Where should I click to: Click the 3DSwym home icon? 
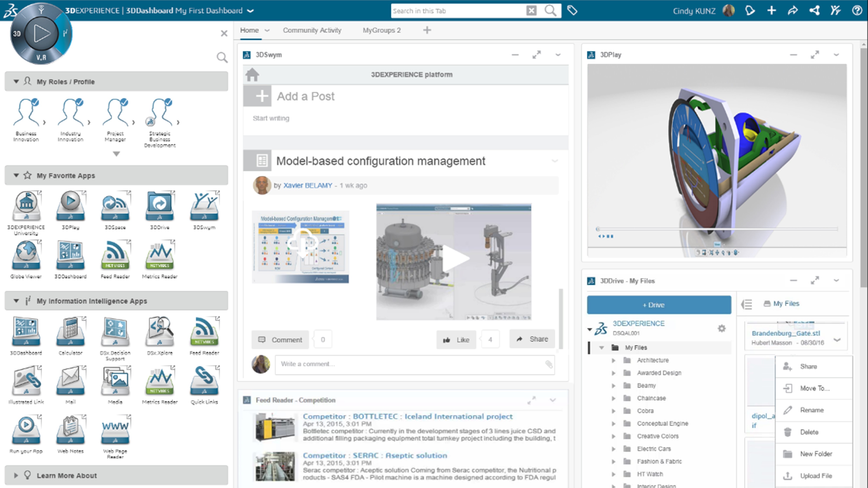(x=252, y=75)
